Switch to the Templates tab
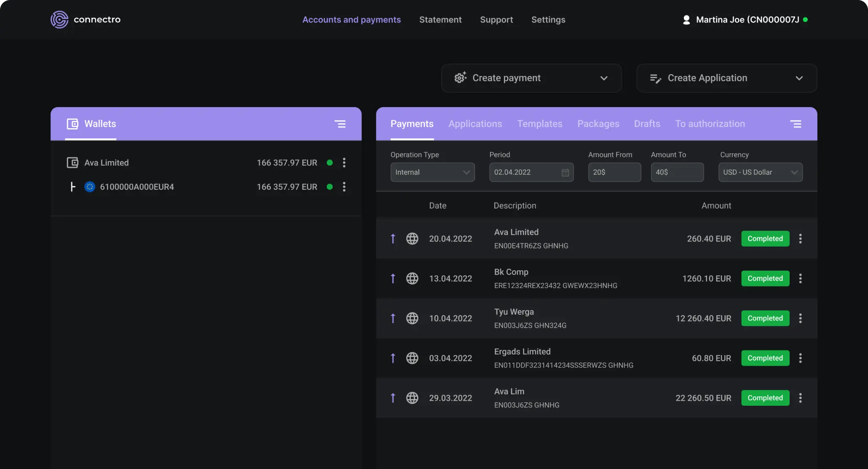This screenshot has width=868, height=469. coord(539,124)
